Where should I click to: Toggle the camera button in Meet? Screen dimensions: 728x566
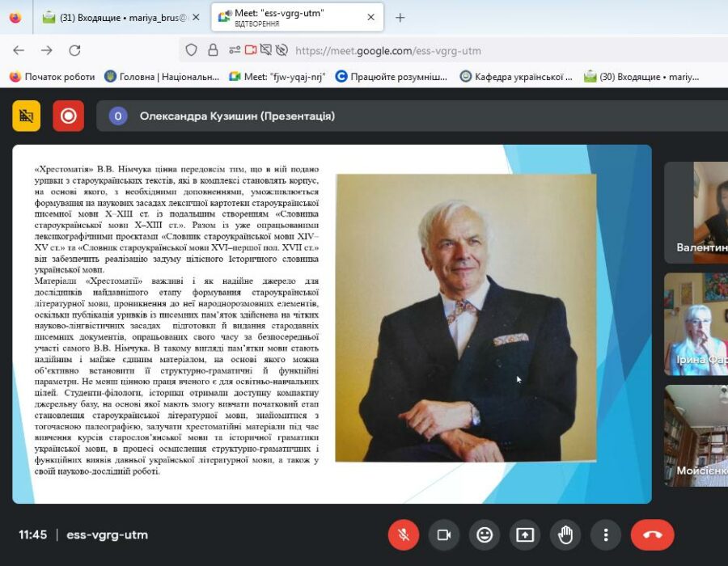443,534
